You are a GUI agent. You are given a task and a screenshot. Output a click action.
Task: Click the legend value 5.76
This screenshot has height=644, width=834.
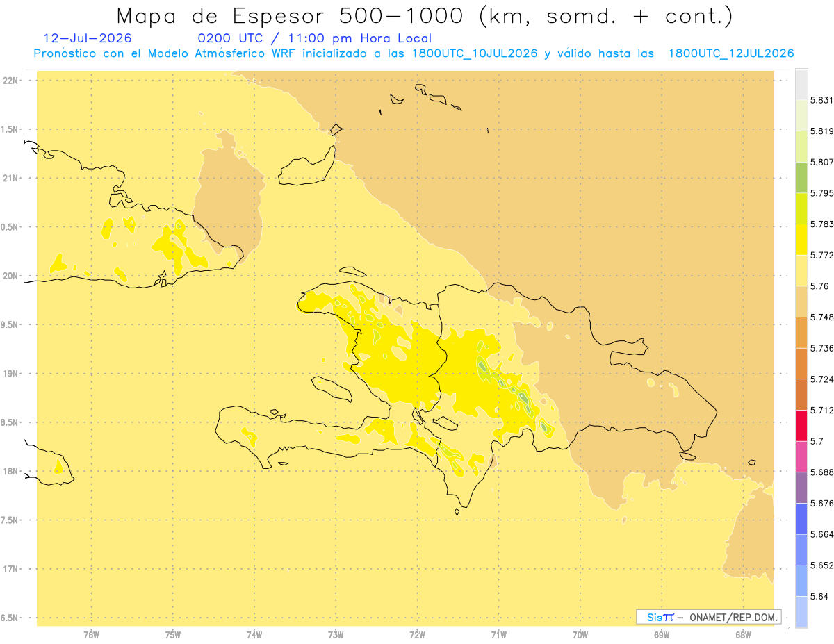tap(819, 286)
